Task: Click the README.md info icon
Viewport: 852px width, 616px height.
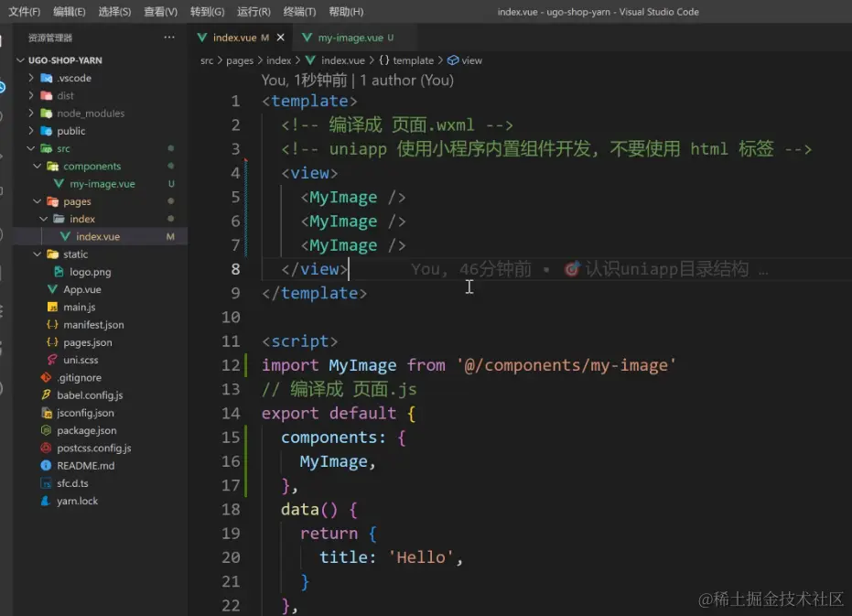Action: click(46, 465)
